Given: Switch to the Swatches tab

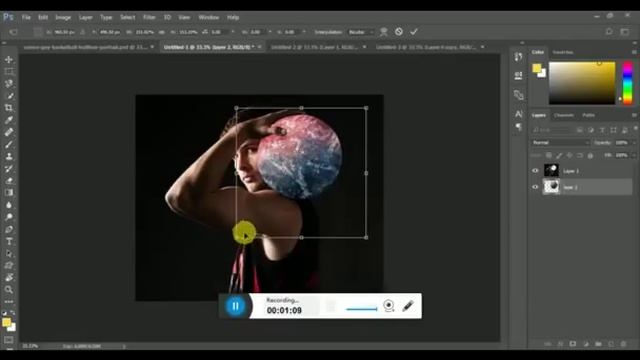Looking at the screenshot, I should 563,52.
